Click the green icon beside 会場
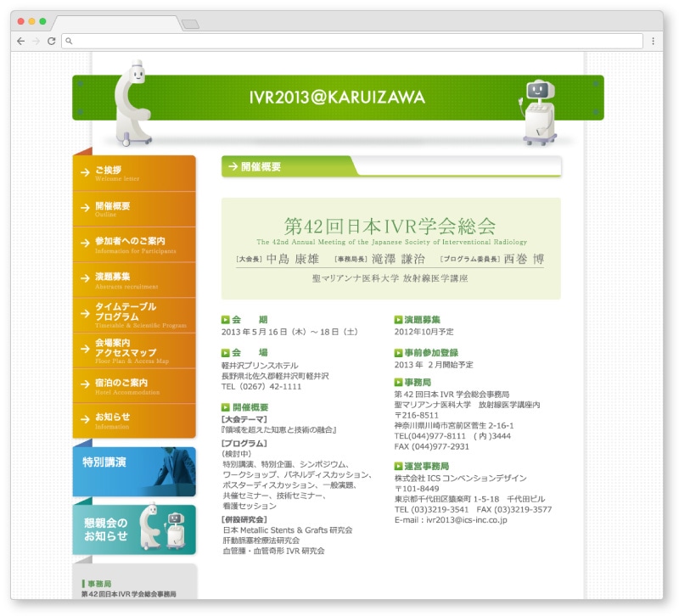The image size is (679, 616). [225, 353]
